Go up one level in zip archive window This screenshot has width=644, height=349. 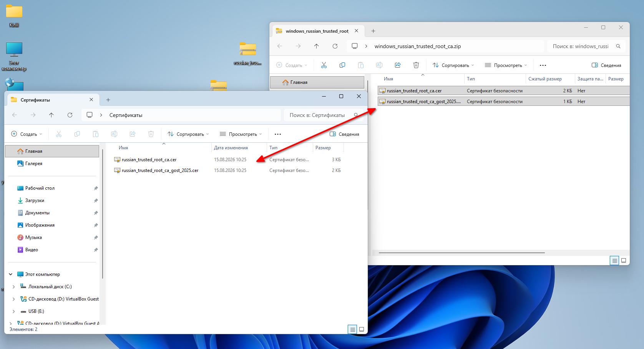point(317,46)
